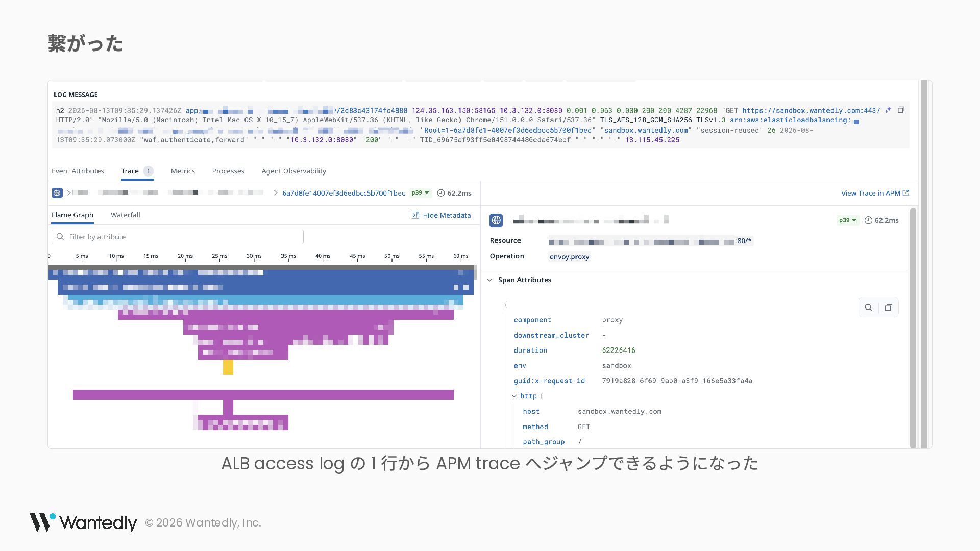Viewport: 980px width, 551px height.
Task: Click the Wantedly logo in the footer
Action: [83, 522]
